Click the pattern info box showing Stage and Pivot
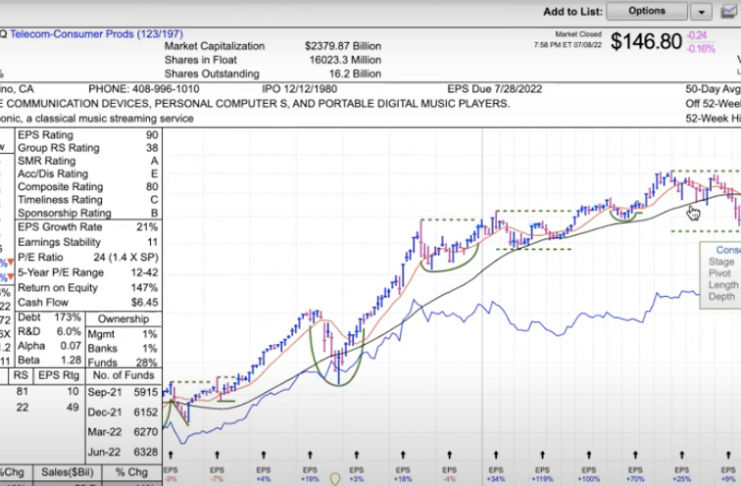Viewport: 741px width, 486px height. pos(722,277)
